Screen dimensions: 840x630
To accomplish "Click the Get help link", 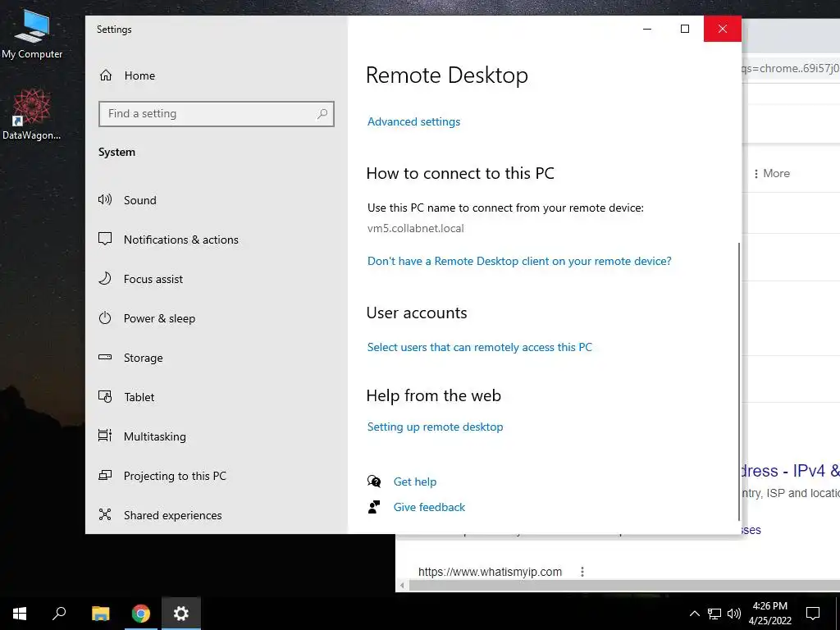I will pos(414,482).
